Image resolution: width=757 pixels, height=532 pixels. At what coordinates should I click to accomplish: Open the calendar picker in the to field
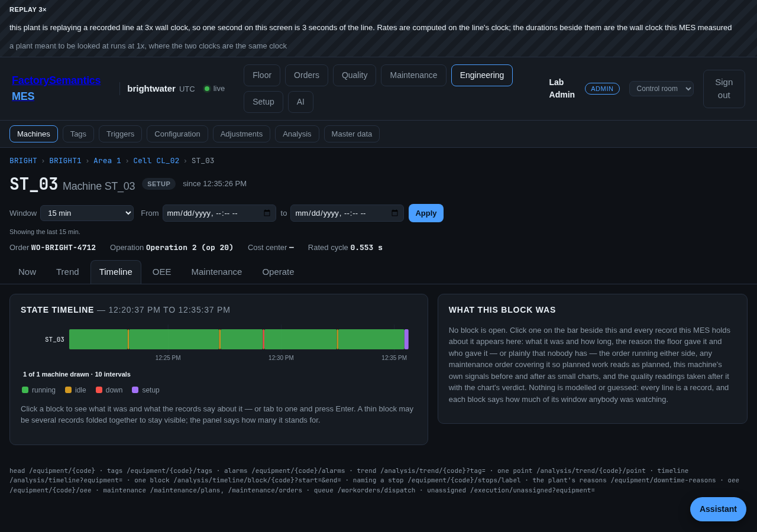click(394, 213)
